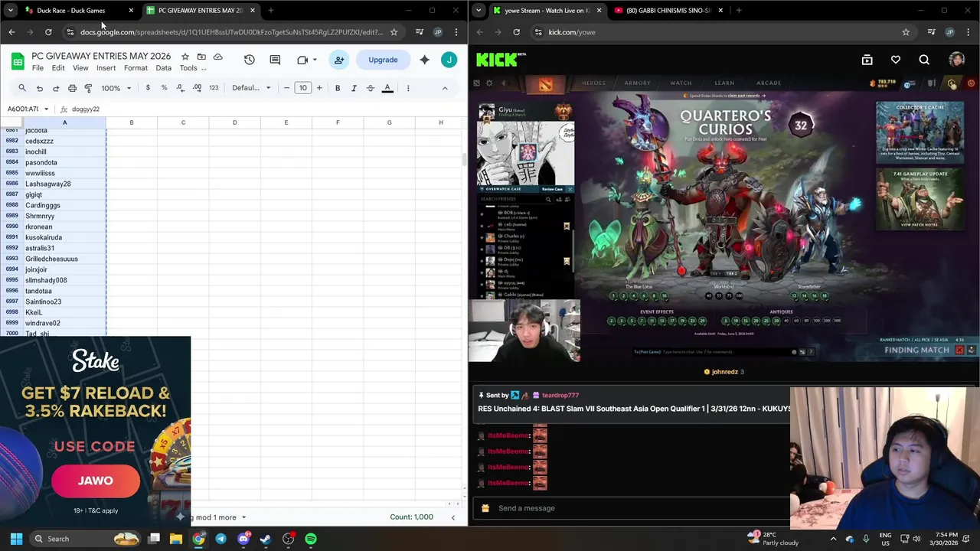Open the Gemini sparkle assistant in Sheets
This screenshot has width=980, height=551.
pyautogui.click(x=424, y=60)
